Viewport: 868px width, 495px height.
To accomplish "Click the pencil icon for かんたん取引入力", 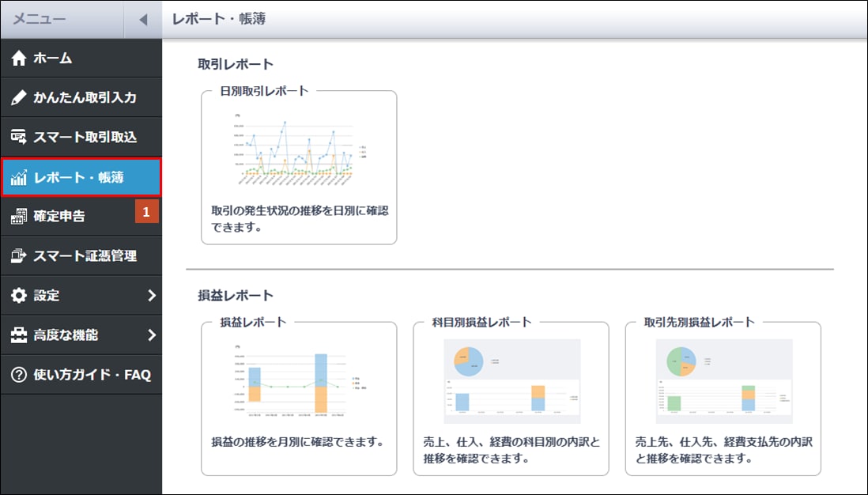I will 20,98.
